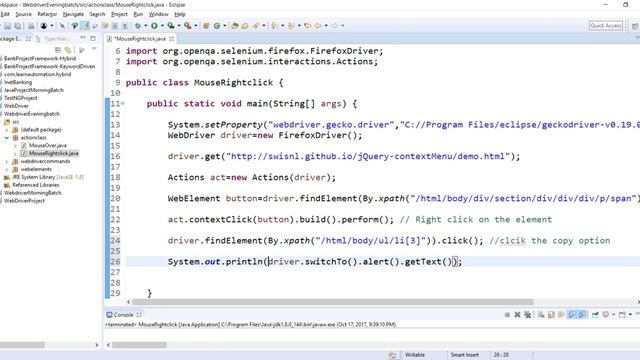The image size is (640, 360).
Task: Click the Search flashlight toolbar icon
Action: (256, 26)
